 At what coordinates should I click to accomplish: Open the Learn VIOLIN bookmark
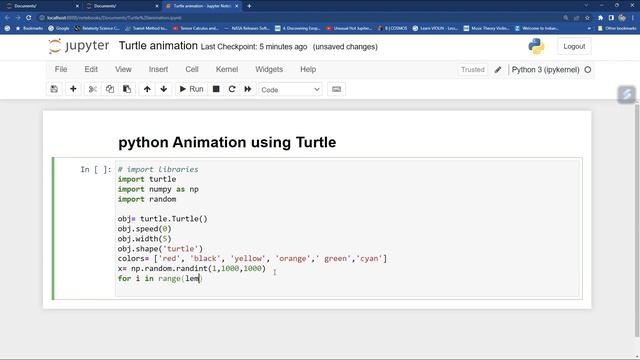click(435, 28)
